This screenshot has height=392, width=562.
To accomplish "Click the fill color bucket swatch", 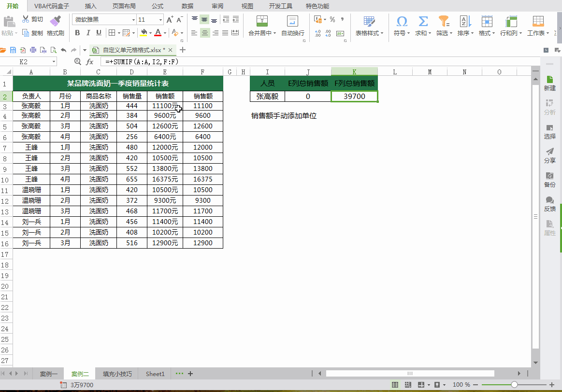I will [x=144, y=33].
